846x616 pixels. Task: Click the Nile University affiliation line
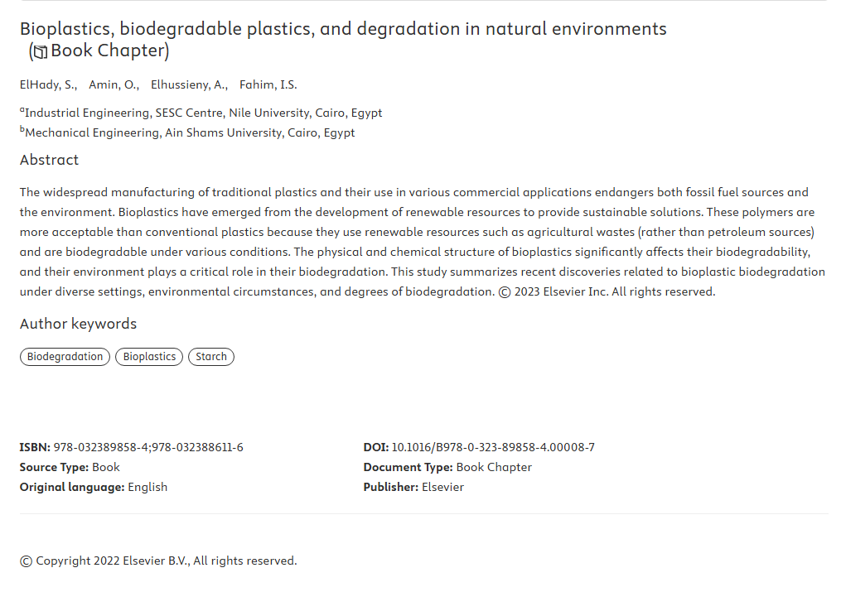[x=201, y=113]
